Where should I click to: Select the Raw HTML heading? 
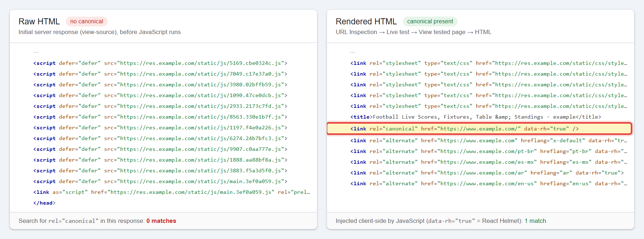click(39, 21)
